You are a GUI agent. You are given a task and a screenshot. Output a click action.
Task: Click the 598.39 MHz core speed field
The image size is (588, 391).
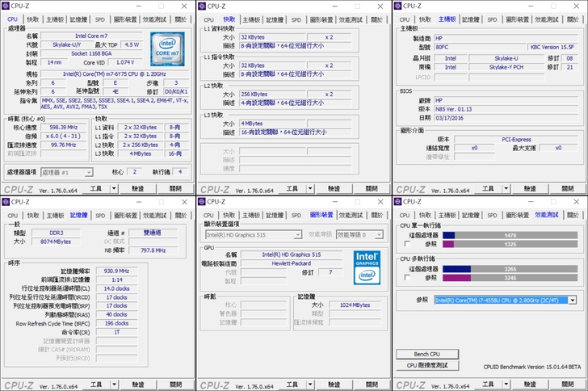click(63, 127)
